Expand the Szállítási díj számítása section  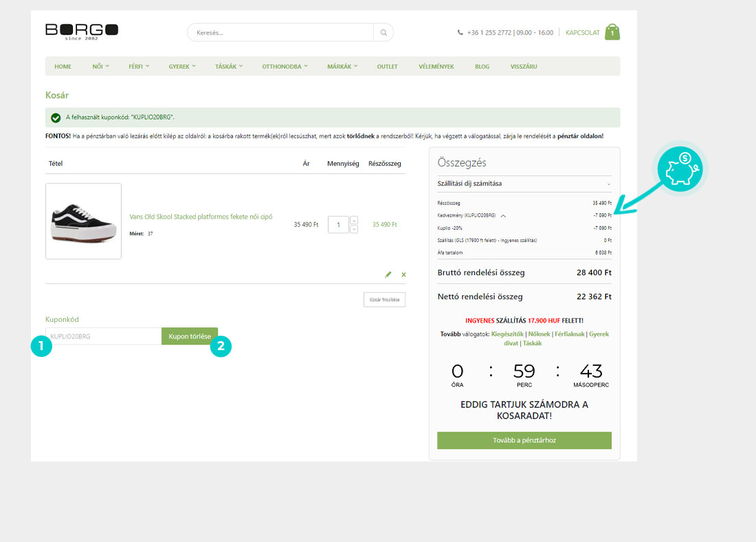tap(524, 184)
